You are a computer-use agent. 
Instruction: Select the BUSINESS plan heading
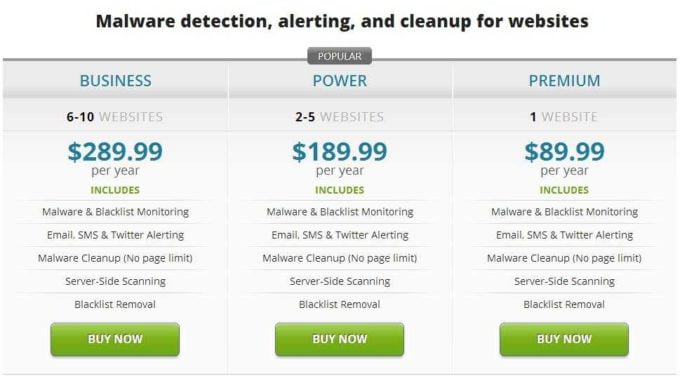pos(115,81)
